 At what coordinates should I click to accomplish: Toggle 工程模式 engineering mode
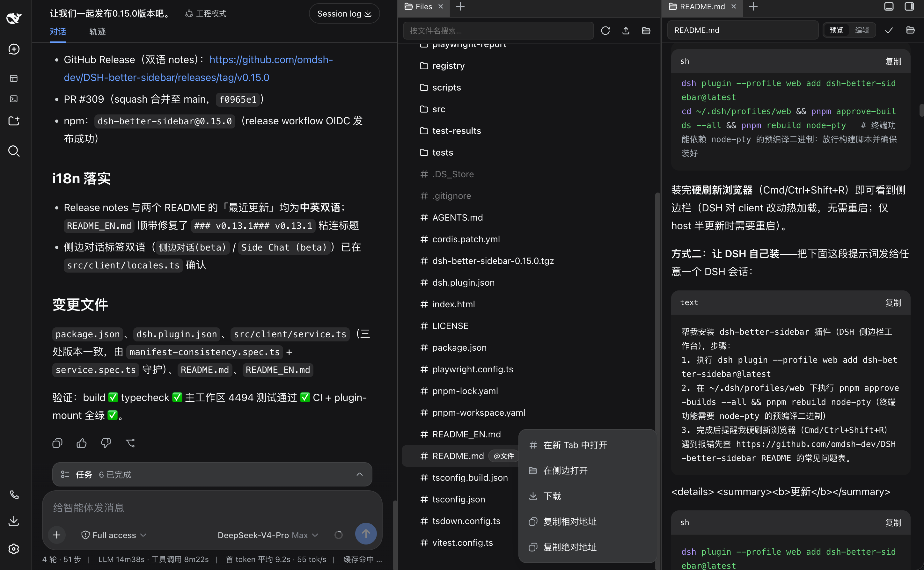(x=206, y=14)
